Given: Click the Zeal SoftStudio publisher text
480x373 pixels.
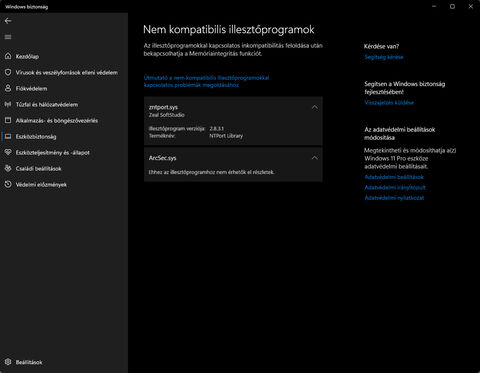Looking at the screenshot, I should pyautogui.click(x=166, y=115).
